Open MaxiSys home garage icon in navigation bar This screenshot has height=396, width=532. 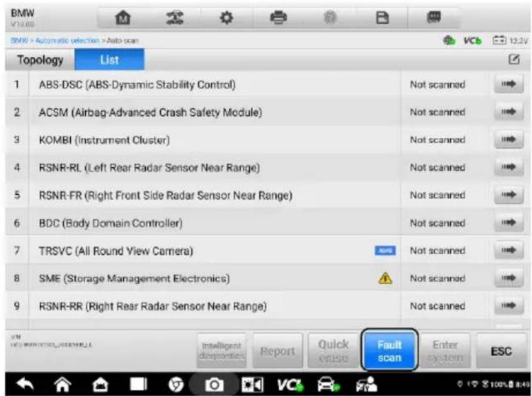[100, 385]
